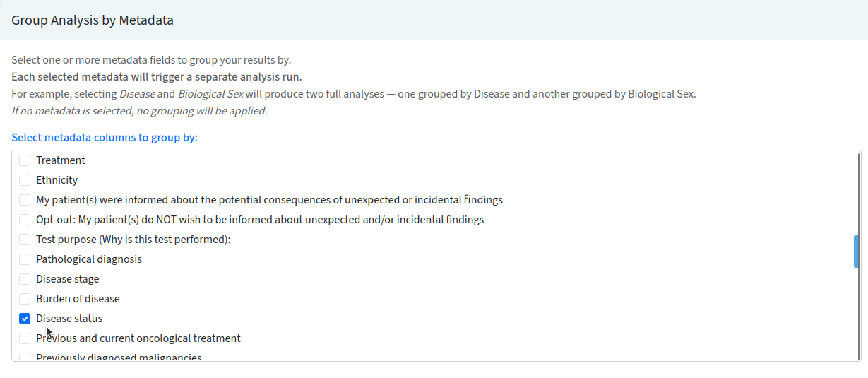Check the Treatment checkbox

(25, 160)
